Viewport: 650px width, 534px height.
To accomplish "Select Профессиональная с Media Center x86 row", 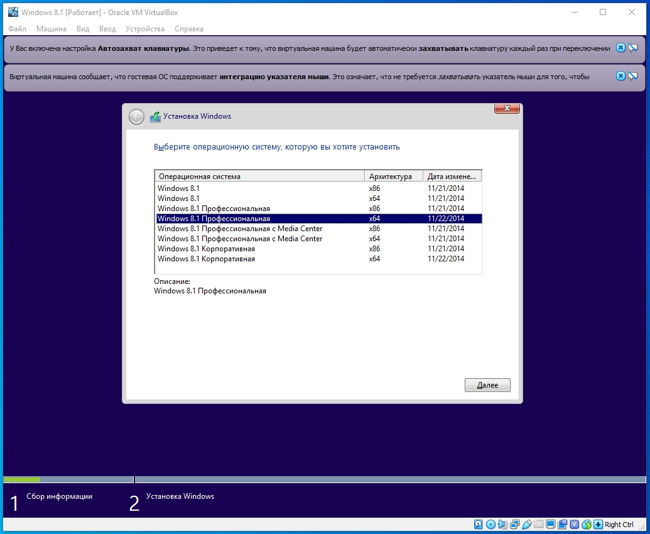I will pyautogui.click(x=318, y=228).
